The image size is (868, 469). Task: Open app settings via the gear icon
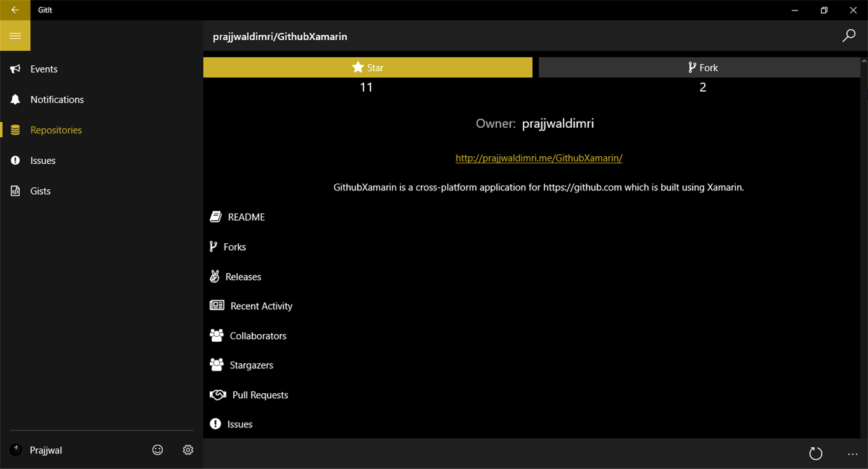point(188,450)
